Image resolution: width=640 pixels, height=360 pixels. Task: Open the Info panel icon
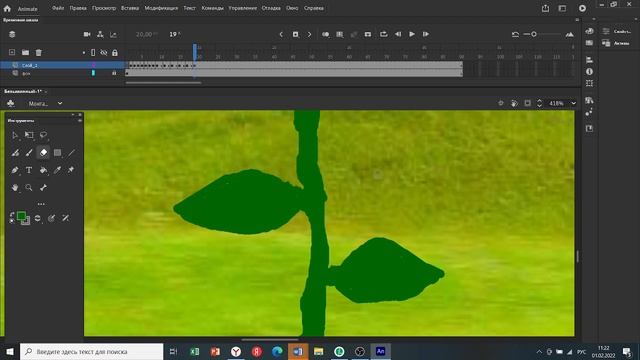tap(589, 71)
